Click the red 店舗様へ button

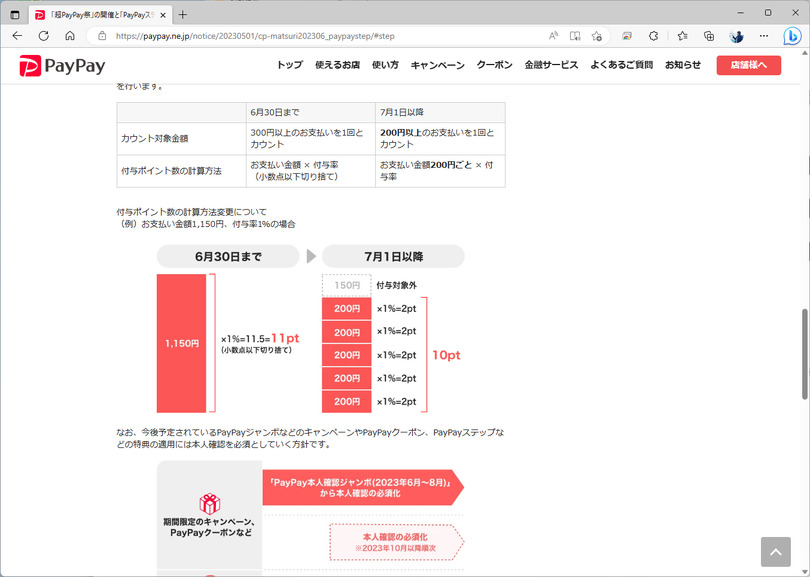749,65
